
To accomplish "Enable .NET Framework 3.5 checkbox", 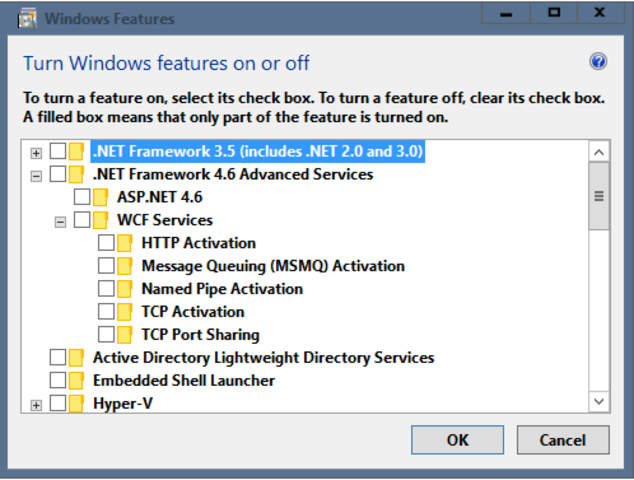I will [x=58, y=151].
